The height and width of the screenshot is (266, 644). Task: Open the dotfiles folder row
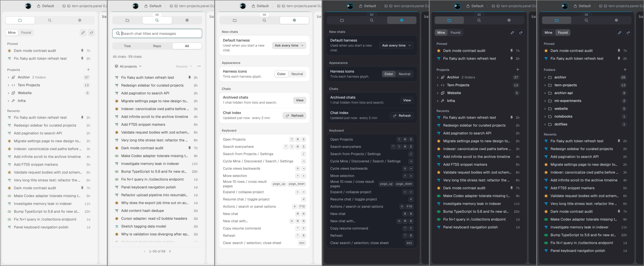click(x=586, y=124)
